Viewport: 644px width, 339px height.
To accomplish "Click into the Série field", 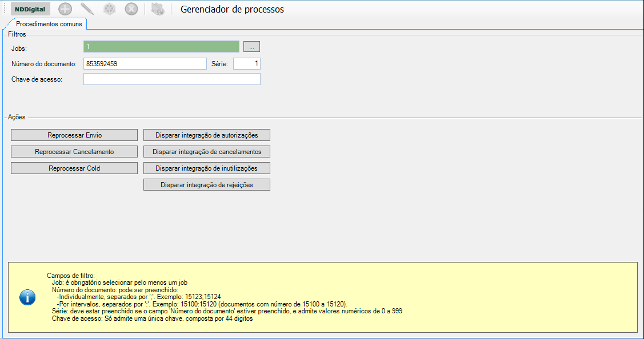I will [247, 63].
